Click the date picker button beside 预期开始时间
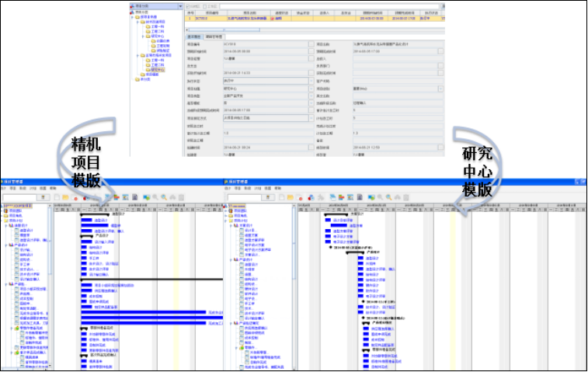This screenshot has height=372, width=588. [311, 51]
